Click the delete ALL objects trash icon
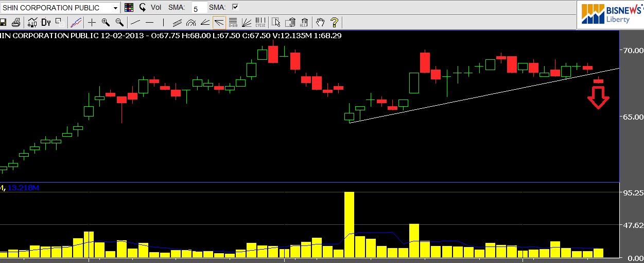The height and width of the screenshot is (263, 644). tap(304, 22)
